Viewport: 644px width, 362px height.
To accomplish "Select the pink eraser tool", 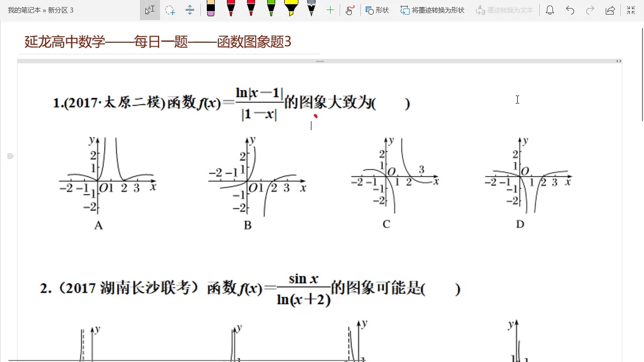I will tap(211, 9).
